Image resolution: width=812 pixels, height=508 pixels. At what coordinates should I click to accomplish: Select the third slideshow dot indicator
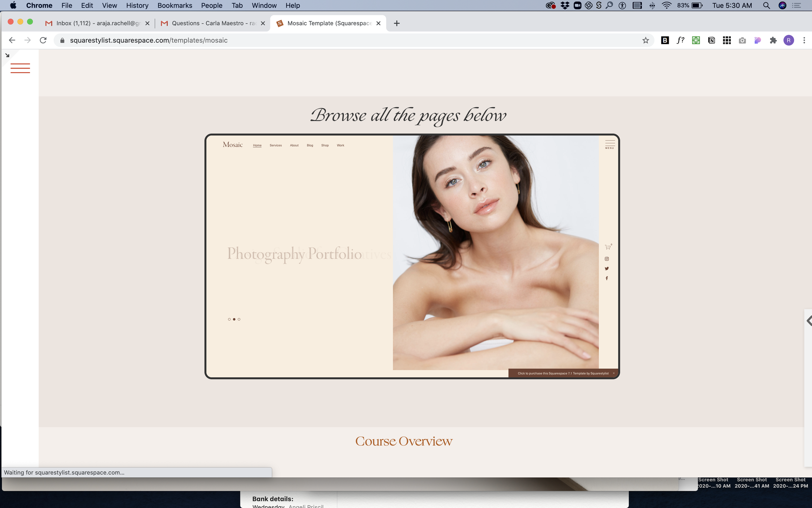tap(239, 319)
